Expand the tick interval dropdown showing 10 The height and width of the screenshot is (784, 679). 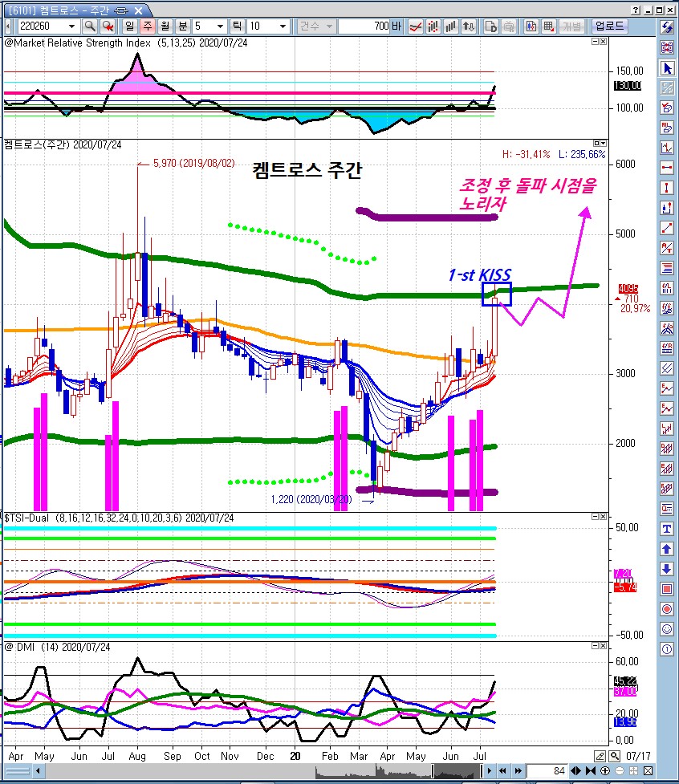coord(283,26)
